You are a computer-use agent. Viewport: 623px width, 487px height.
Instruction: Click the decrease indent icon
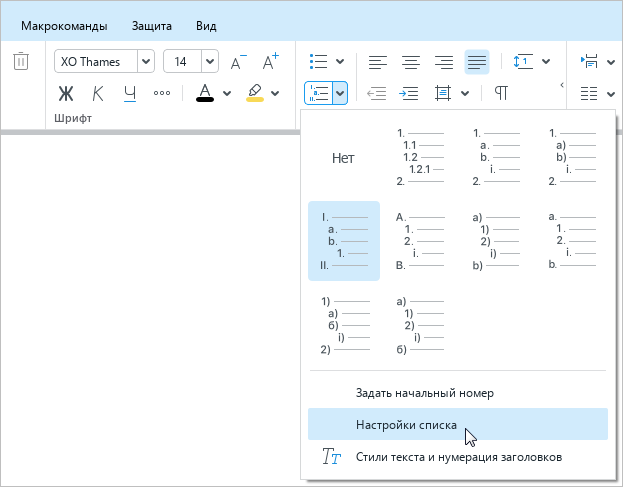coord(377,93)
